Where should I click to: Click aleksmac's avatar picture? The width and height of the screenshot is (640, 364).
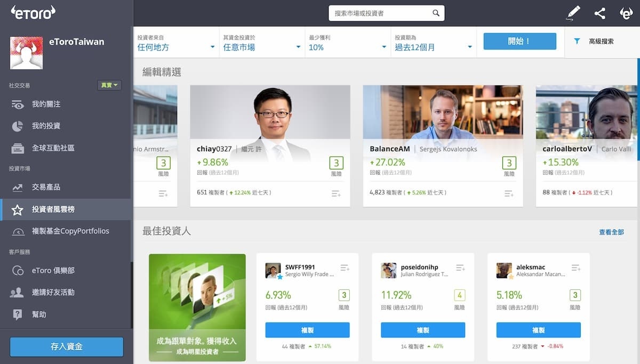pyautogui.click(x=504, y=270)
